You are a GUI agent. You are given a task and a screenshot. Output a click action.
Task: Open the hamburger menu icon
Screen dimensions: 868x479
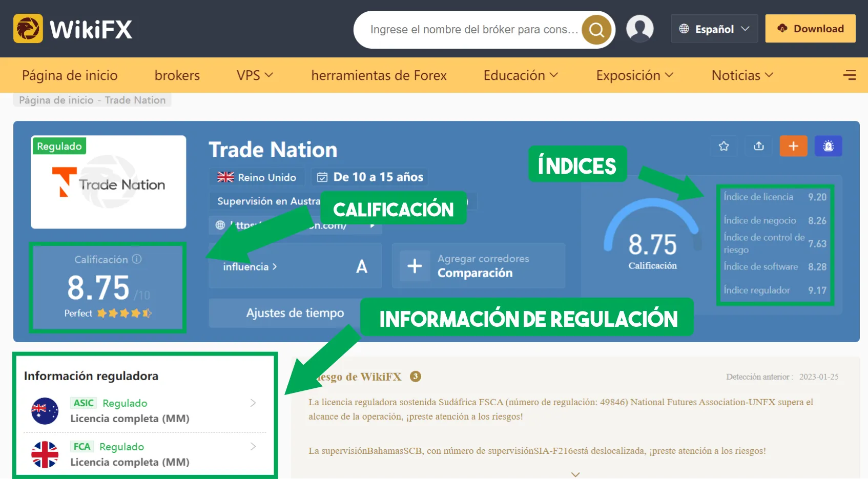tap(850, 75)
